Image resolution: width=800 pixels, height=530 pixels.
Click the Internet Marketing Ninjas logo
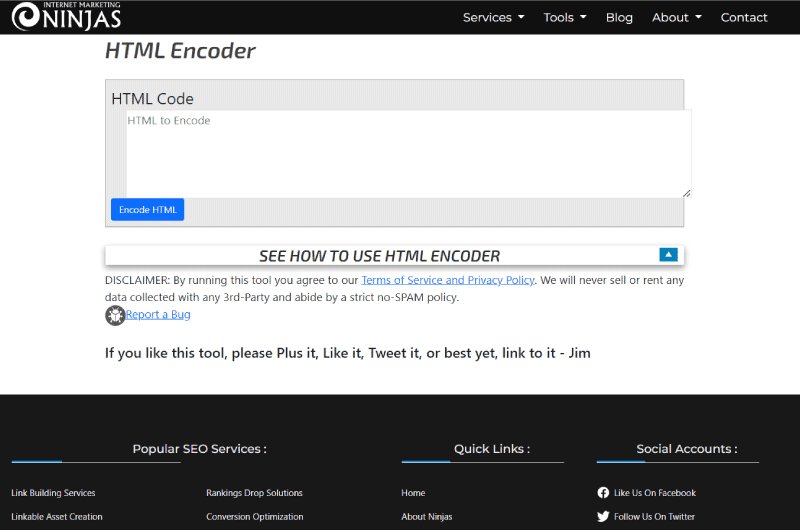pos(66,16)
